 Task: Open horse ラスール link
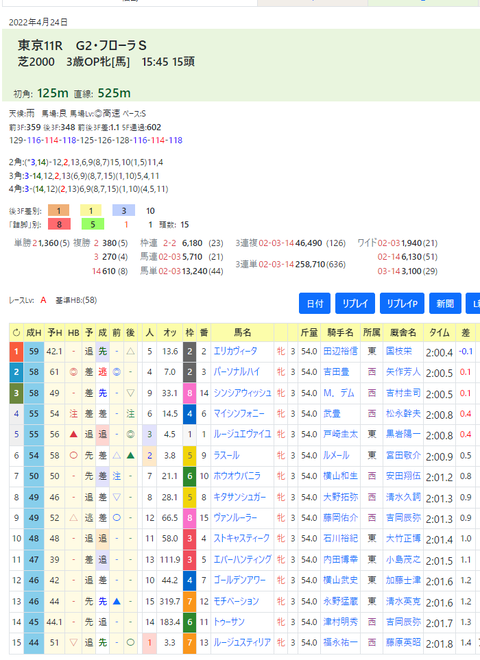click(x=227, y=455)
